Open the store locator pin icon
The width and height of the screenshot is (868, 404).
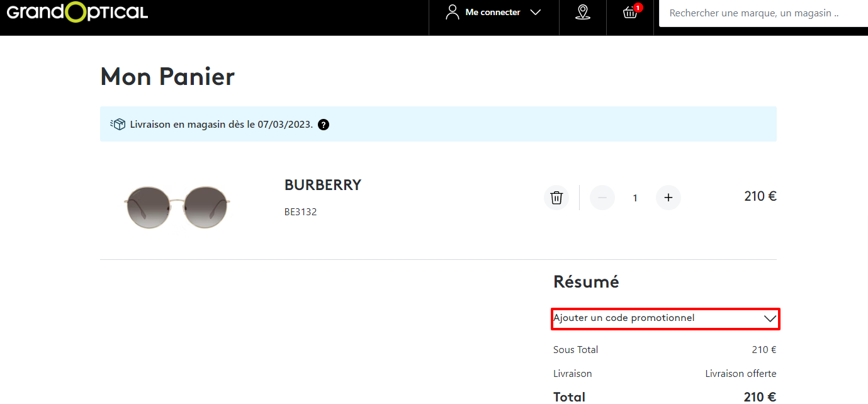[583, 12]
